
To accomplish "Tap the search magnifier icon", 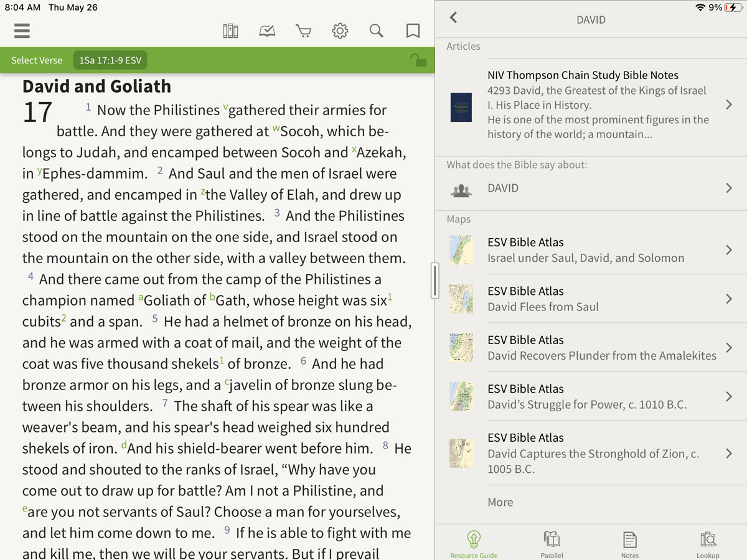I will coord(376,30).
